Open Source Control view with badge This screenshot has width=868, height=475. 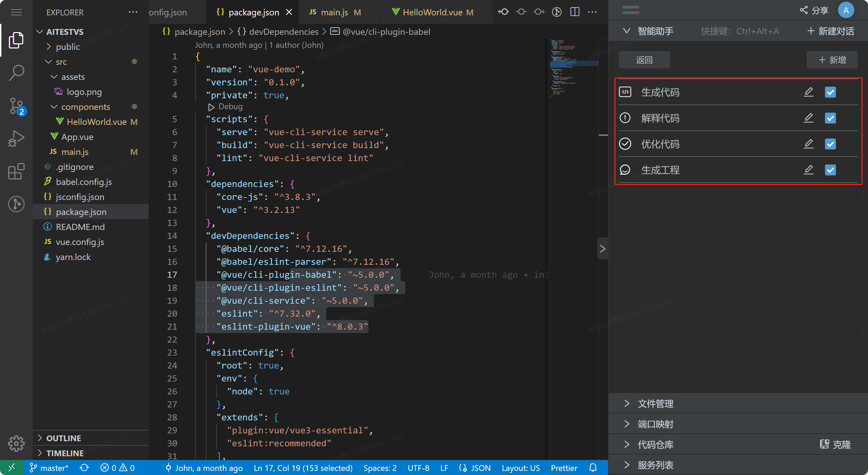[16, 106]
